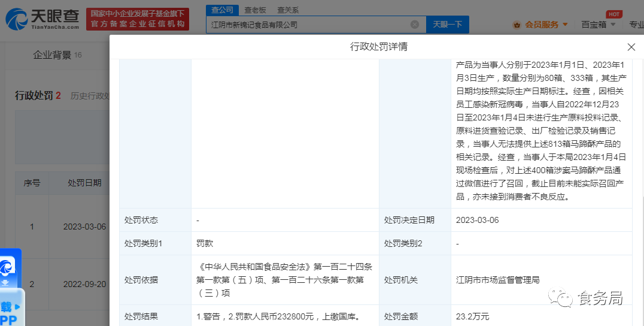The width and height of the screenshot is (644, 326).
Task: Open the 百宝箱 dropdown
Action: 599,25
